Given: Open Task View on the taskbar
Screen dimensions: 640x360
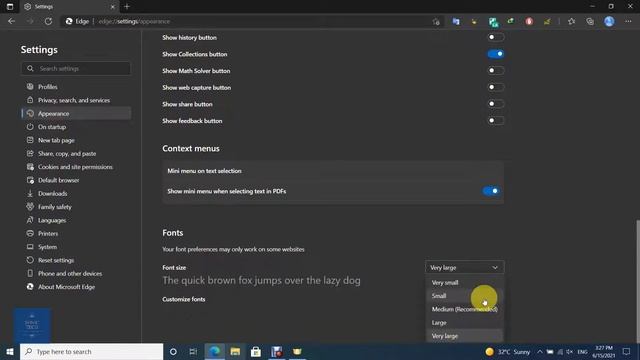Looking at the screenshot, I should (x=193, y=351).
